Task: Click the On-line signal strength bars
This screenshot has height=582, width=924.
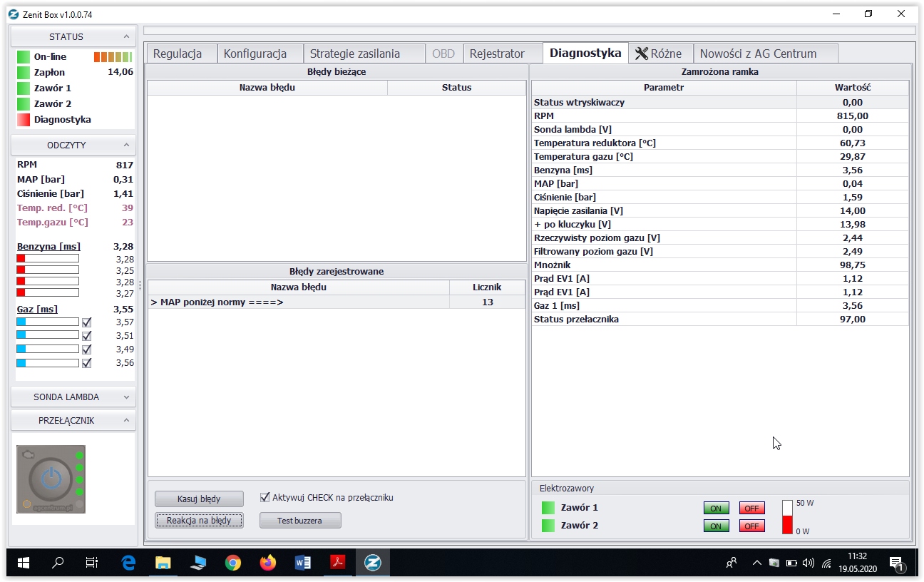Action: pyautogui.click(x=113, y=56)
